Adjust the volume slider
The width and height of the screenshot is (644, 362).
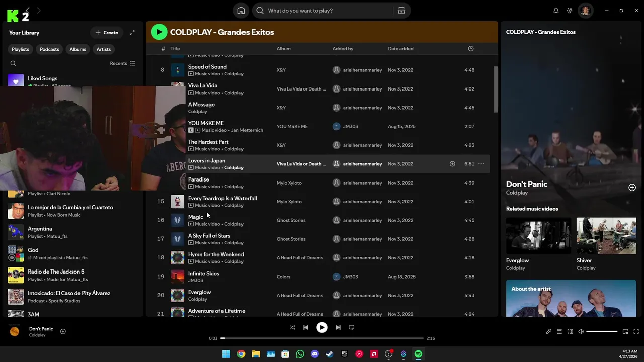602,332
